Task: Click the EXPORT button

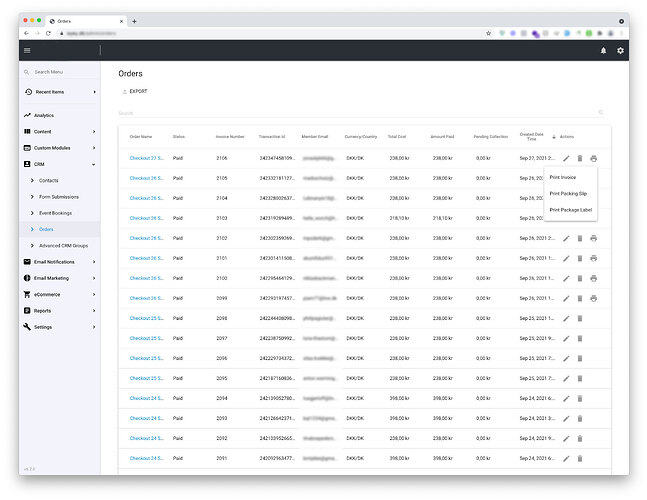Action: click(135, 91)
